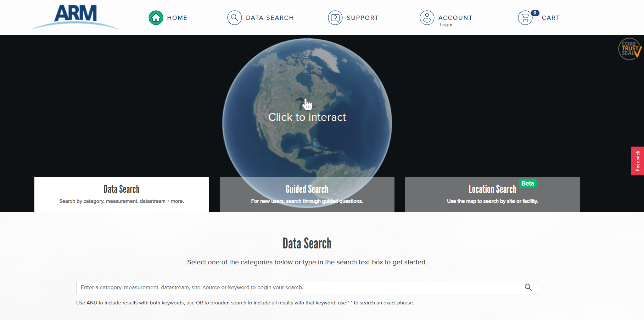Click the Data Search magnifier icon

coord(235,18)
